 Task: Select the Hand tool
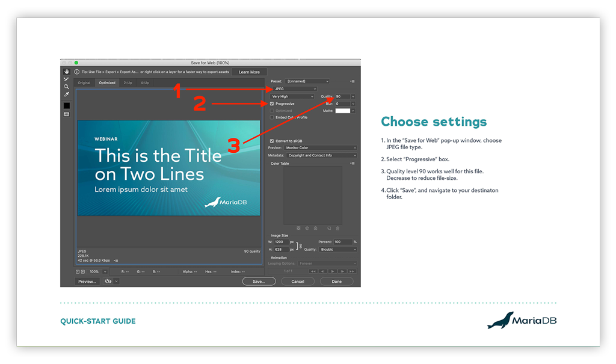point(67,72)
